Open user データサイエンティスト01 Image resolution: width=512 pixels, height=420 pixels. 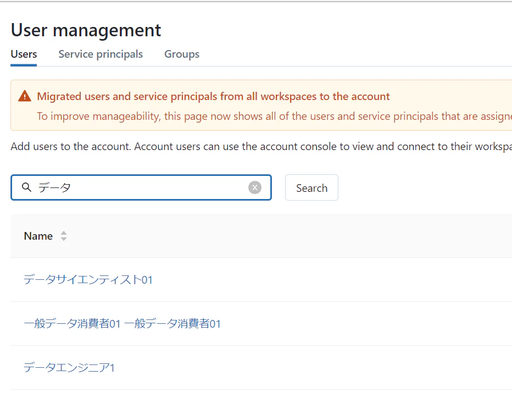tap(88, 280)
